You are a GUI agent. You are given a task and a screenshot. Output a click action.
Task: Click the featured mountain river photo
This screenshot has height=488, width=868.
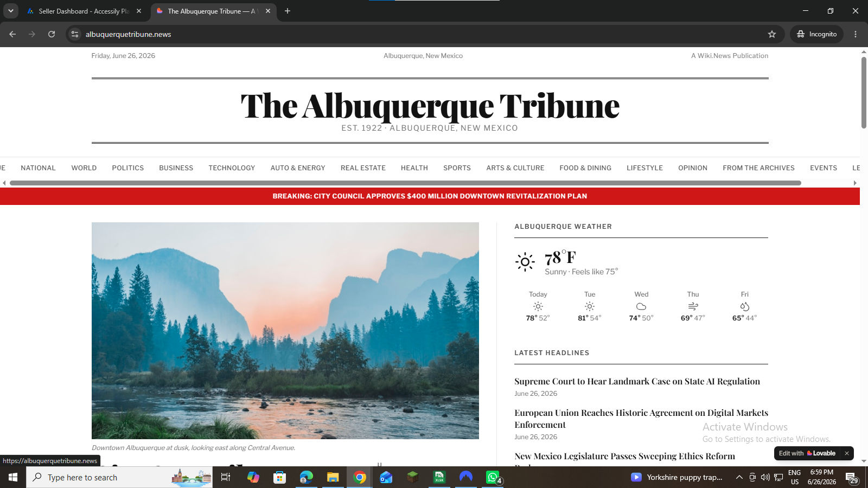pos(285,331)
